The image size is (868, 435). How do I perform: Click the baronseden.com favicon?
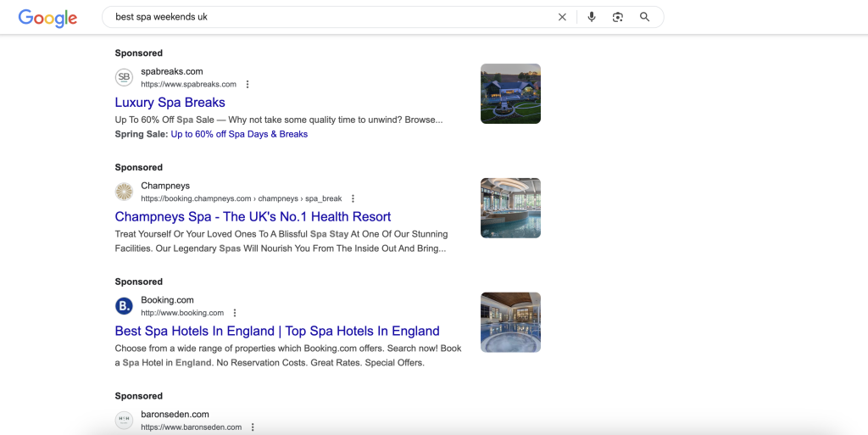click(x=124, y=421)
